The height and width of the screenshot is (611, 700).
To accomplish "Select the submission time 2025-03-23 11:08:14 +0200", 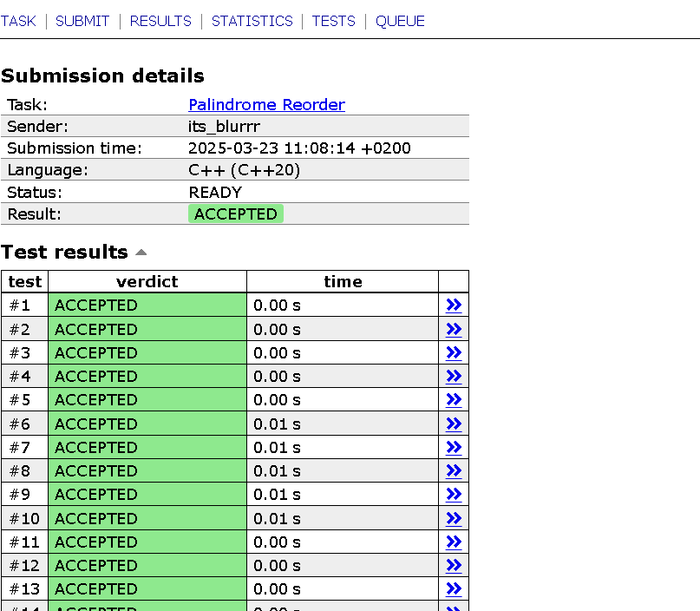I will (x=299, y=148).
